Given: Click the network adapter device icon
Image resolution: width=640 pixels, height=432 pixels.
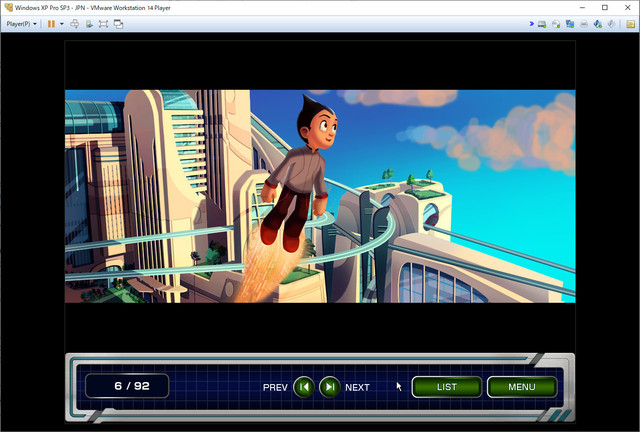Looking at the screenshot, I should tap(570, 24).
